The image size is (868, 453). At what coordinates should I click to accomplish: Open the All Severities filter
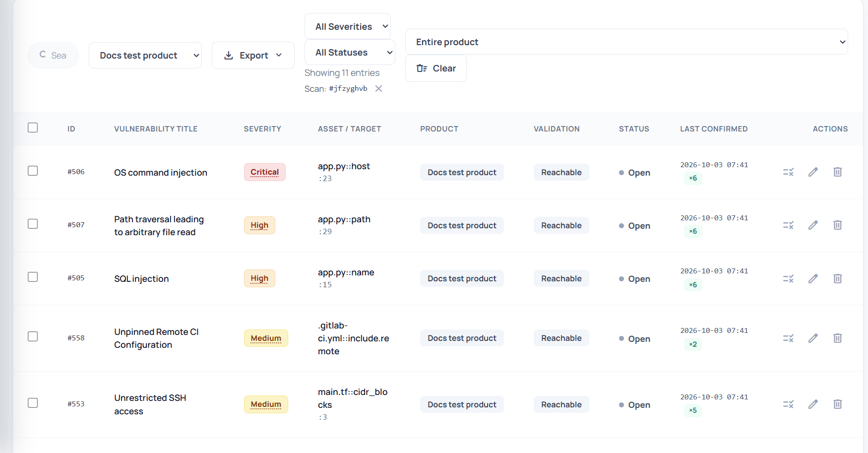coord(348,26)
